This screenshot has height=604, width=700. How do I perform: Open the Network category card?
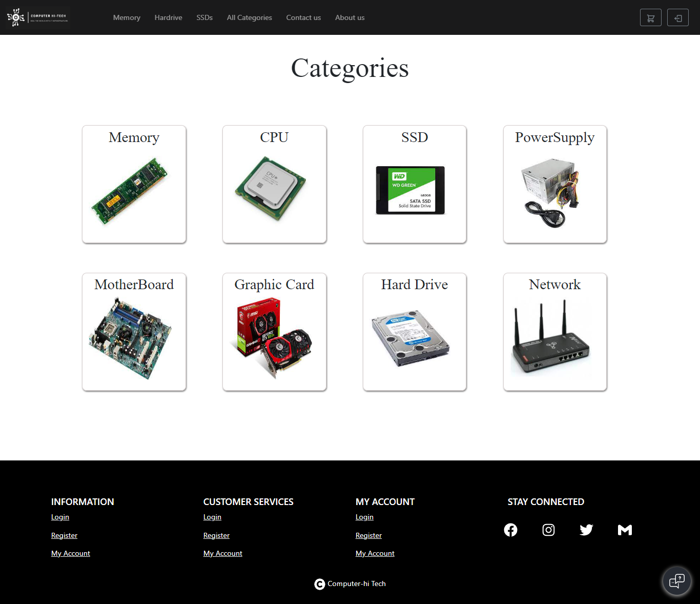[554, 332]
